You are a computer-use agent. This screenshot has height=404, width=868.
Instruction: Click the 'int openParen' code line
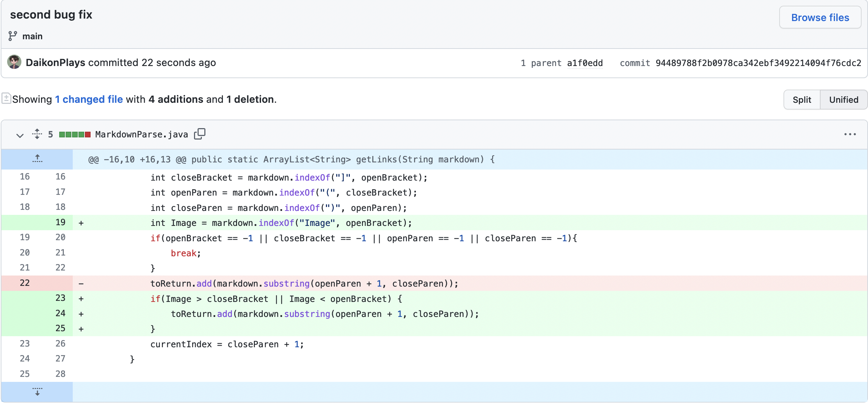284,193
